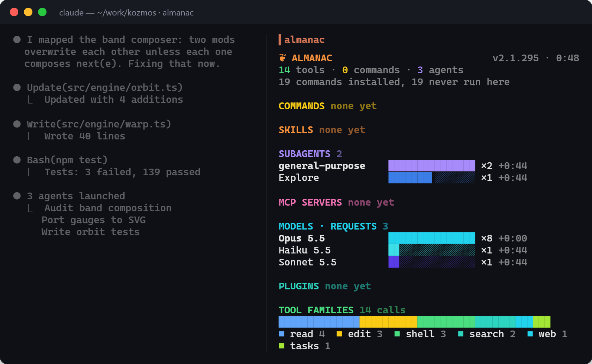
Task: Click the bullet beside 3 agents launched
Action: [17, 196]
